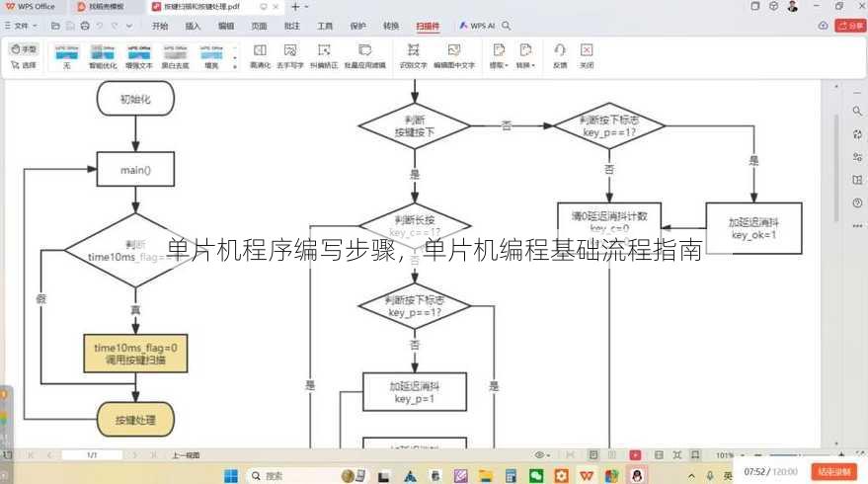This screenshot has height=484, width=868.
Task: Switch to the 页面 ribbon tab
Action: click(259, 26)
